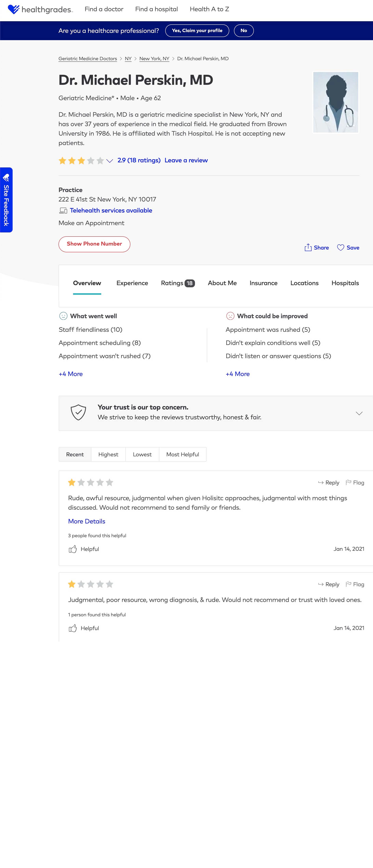Viewport: 373px width, 868px height.
Task: Switch to the Experience tab
Action: [132, 283]
